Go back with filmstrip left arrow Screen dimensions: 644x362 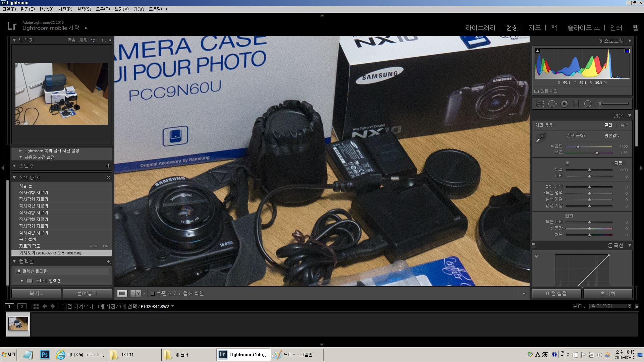pyautogui.click(x=44, y=306)
